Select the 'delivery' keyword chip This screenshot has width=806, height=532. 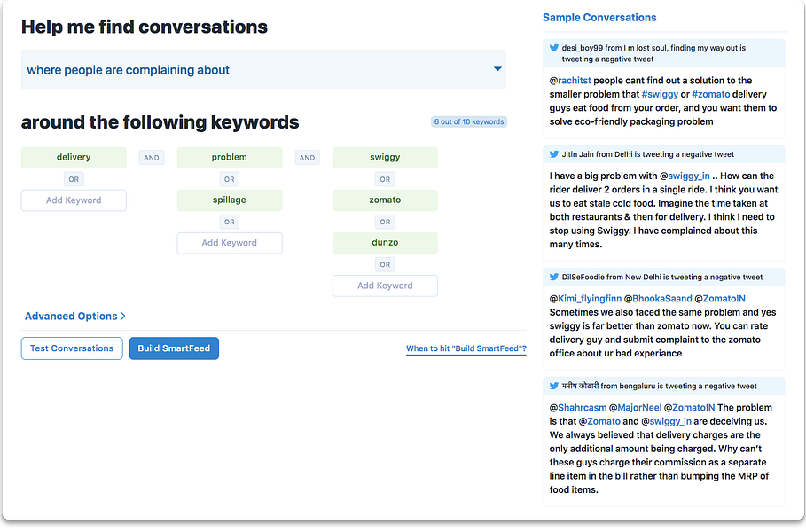(74, 157)
